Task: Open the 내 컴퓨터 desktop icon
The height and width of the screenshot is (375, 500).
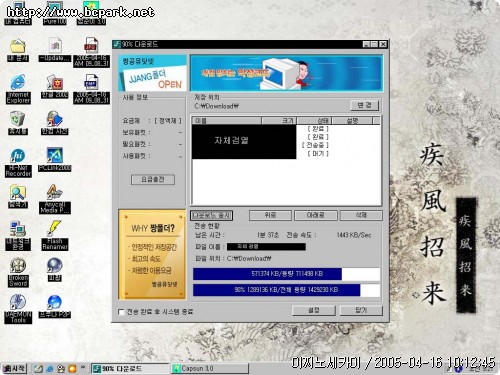Action: tap(18, 13)
